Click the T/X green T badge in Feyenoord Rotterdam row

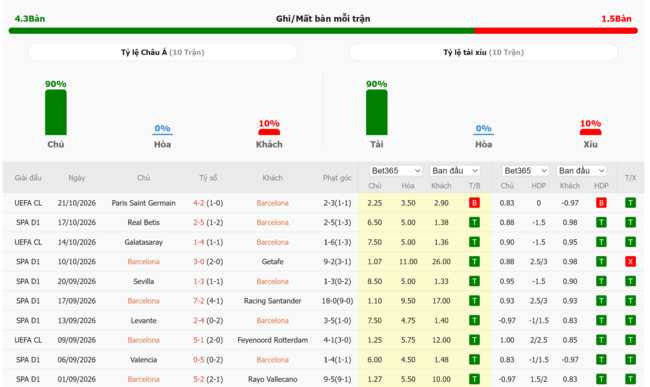tap(631, 340)
